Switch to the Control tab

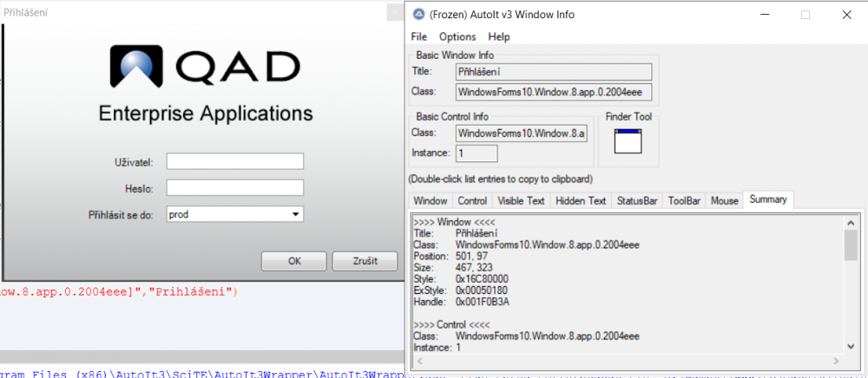coord(473,200)
